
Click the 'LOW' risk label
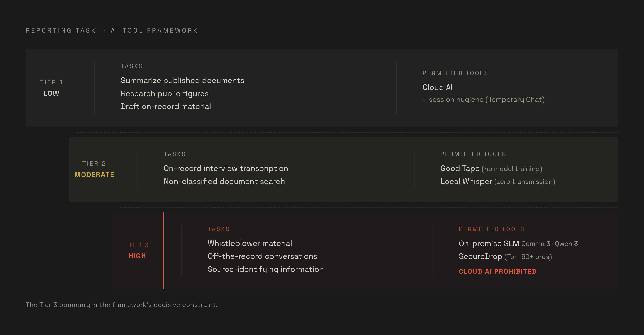pos(51,93)
